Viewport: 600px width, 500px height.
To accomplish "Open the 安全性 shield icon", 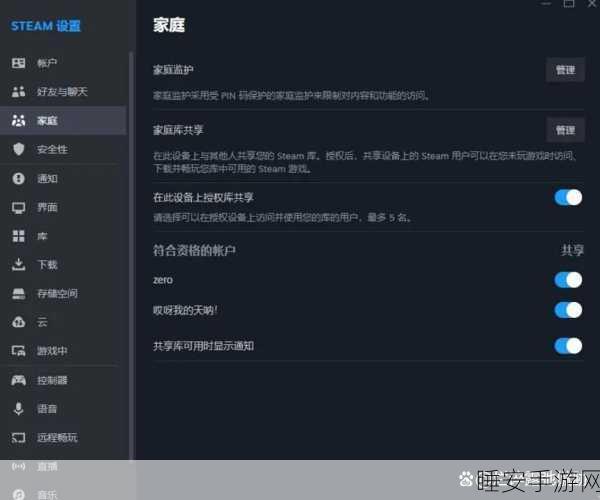I will [x=18, y=149].
